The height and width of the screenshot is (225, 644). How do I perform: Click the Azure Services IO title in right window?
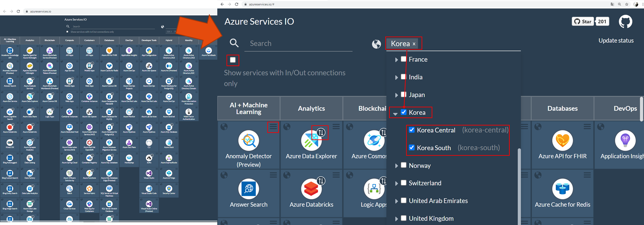point(259,21)
